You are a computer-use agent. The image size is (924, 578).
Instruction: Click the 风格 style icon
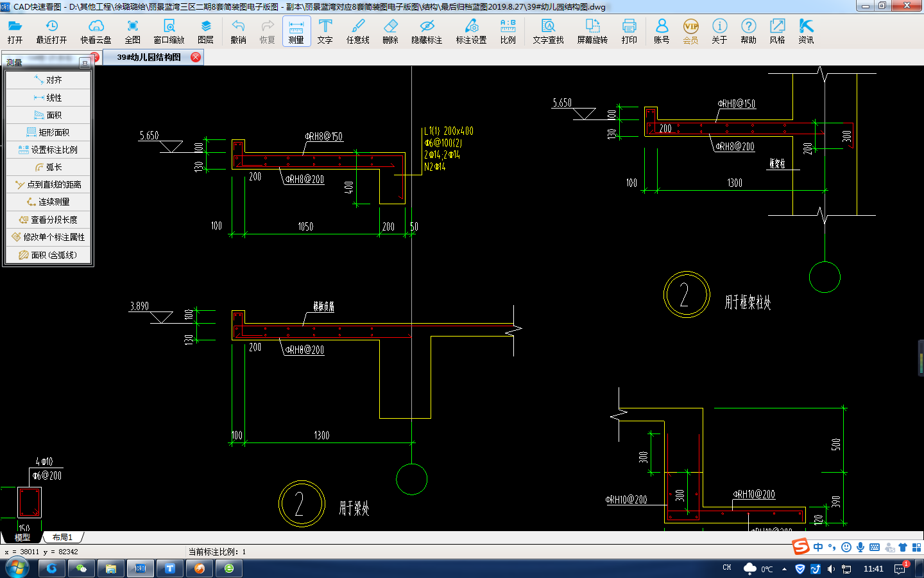pyautogui.click(x=777, y=31)
